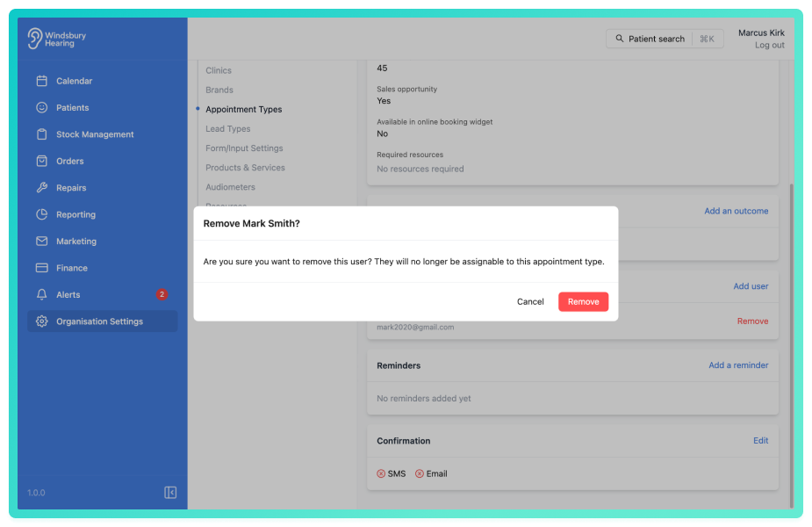Click the Remove Mark Smith? dialog title
This screenshot has width=812, height=527.
tap(251, 223)
